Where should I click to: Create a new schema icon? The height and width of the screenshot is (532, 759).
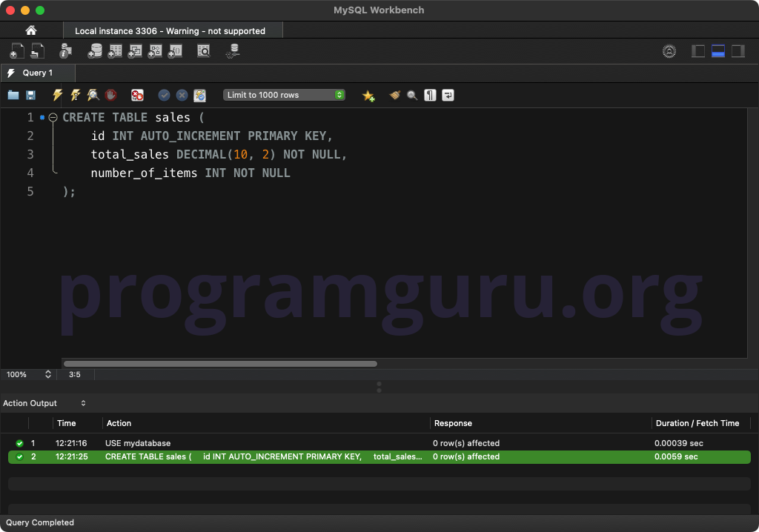[95, 51]
